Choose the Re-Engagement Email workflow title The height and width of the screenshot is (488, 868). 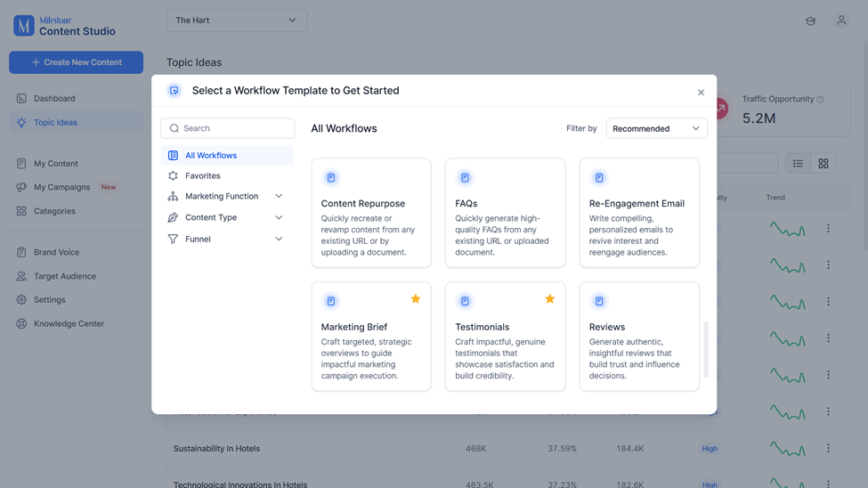[x=637, y=203]
